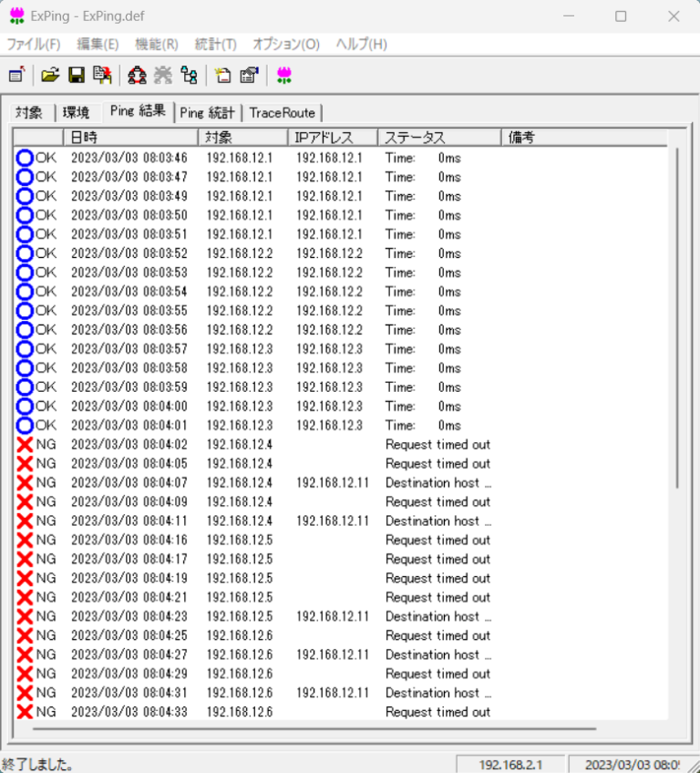Switch to the Ping 統計 tab
Image resolution: width=700 pixels, height=773 pixels.
208,113
